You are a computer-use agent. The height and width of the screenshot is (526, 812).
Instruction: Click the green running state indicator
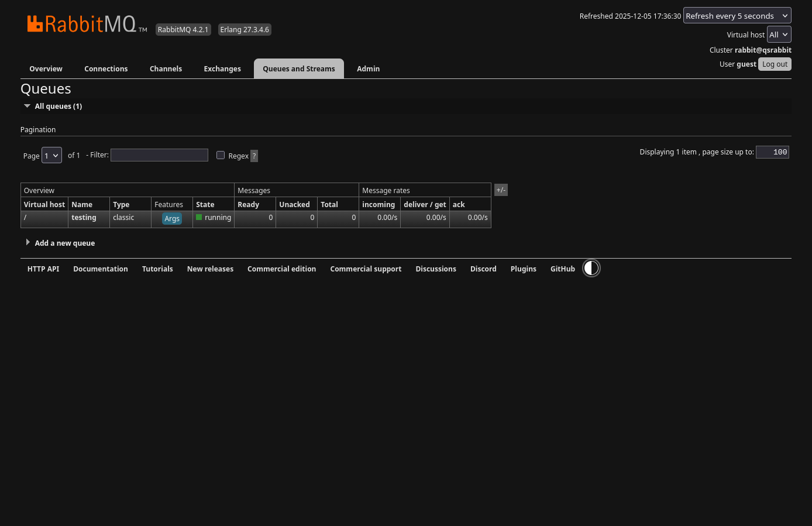(199, 218)
